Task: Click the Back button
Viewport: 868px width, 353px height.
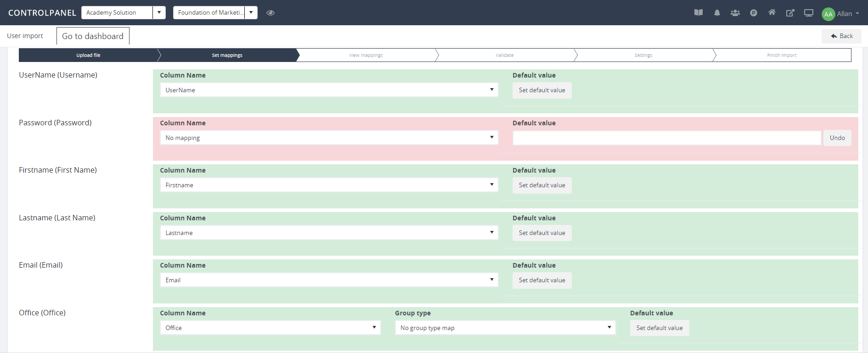Action: (x=841, y=36)
